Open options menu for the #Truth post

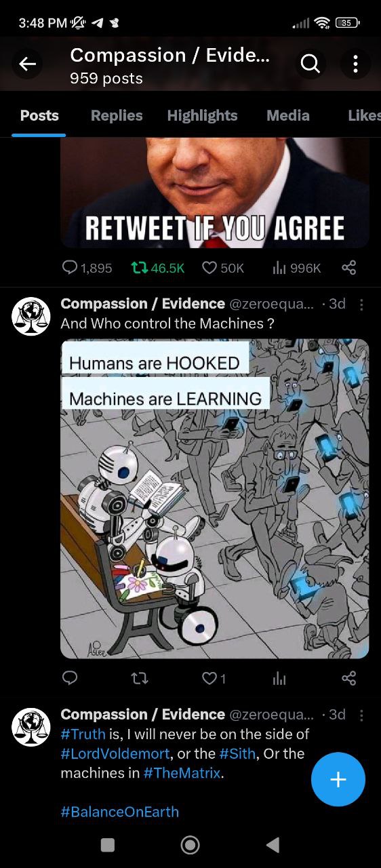click(362, 715)
